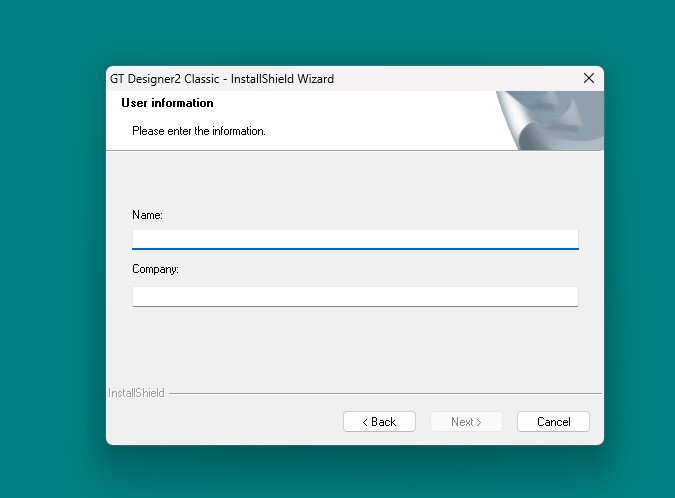Click 'Please enter the information.' text
Viewport: 675px width, 498px height.
click(198, 131)
